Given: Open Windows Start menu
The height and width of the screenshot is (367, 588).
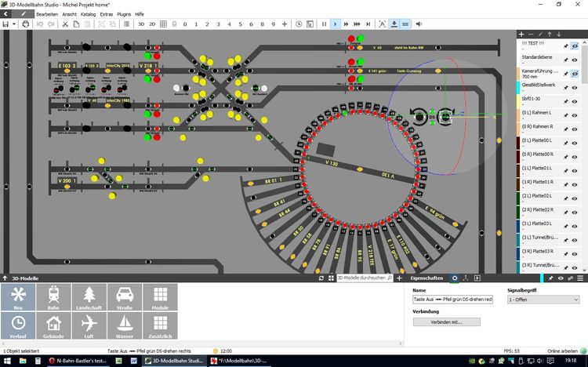Looking at the screenshot, I should (x=8, y=361).
